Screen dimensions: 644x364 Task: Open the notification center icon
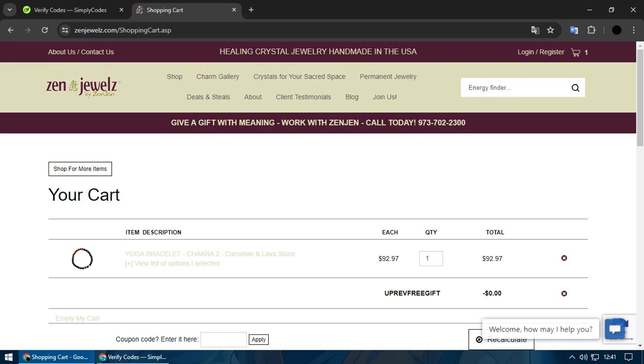[x=629, y=357]
